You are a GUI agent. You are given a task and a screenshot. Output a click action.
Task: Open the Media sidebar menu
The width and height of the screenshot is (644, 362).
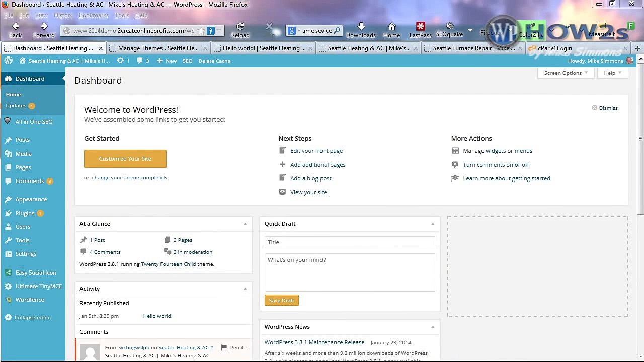[x=33, y=154]
